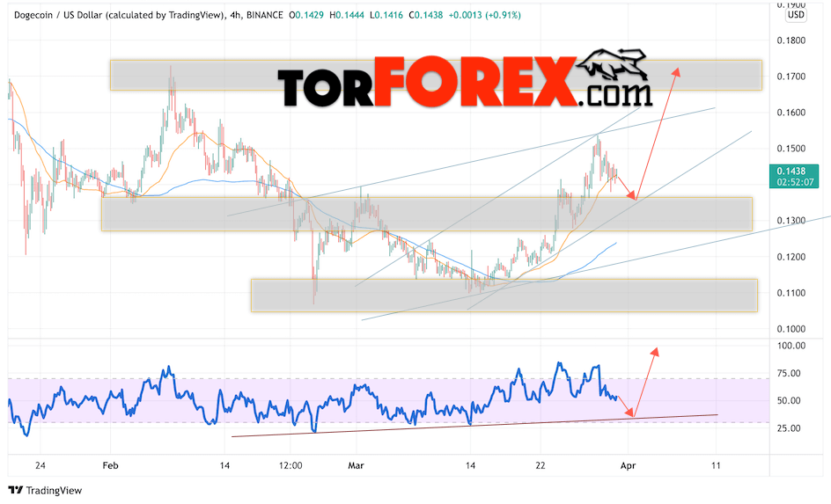This screenshot has width=831, height=504.
Task: Click the 0.1800 price axis label
Action: [x=791, y=40]
